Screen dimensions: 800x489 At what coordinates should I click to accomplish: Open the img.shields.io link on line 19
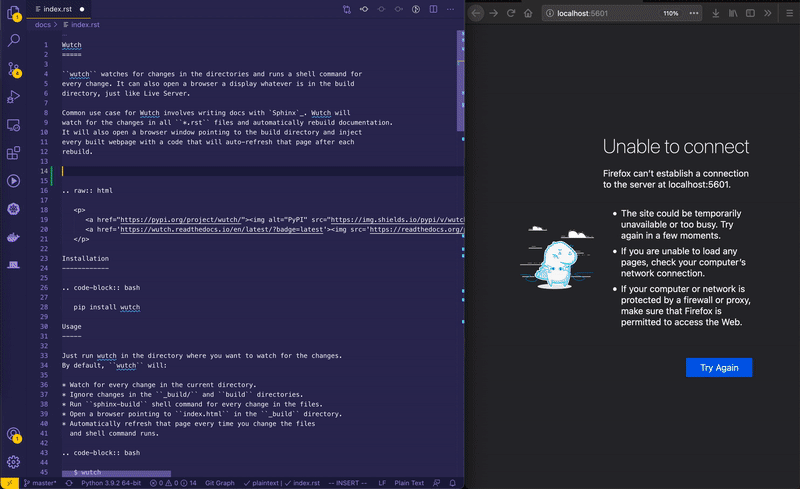[397, 219]
